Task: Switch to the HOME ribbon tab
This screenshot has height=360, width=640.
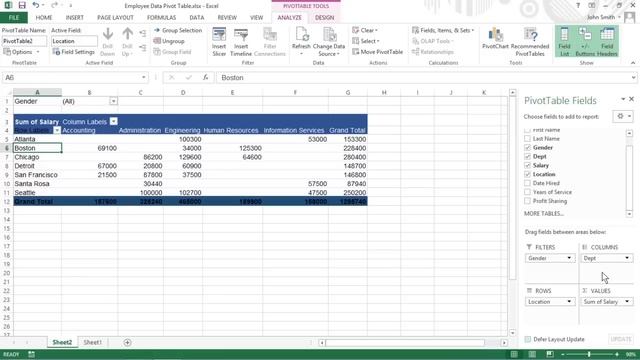Action: coord(44,18)
